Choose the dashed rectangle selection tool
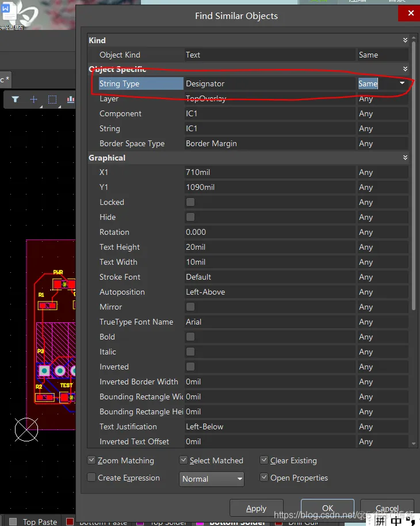The width and height of the screenshot is (420, 526). tap(52, 100)
